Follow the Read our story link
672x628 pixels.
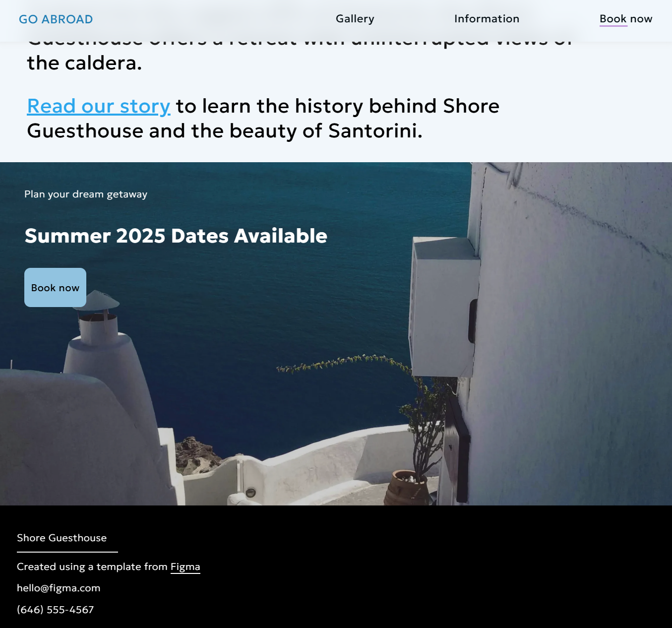[x=99, y=106]
